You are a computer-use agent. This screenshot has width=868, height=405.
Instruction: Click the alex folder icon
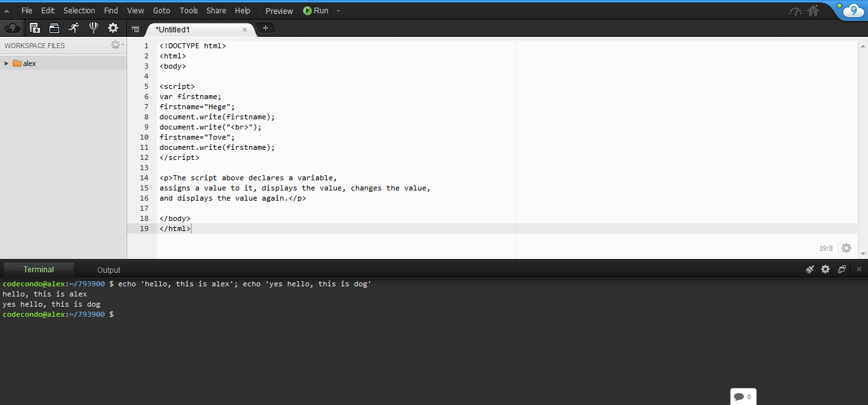point(17,63)
